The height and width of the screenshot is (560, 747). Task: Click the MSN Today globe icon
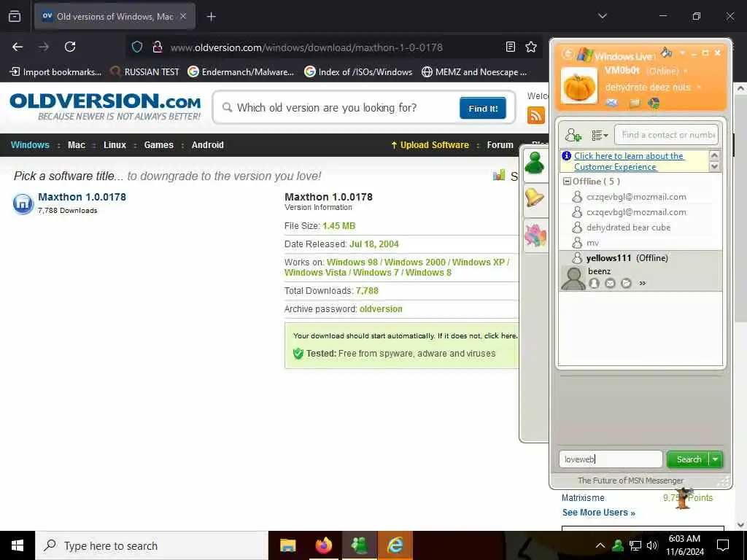click(x=654, y=103)
